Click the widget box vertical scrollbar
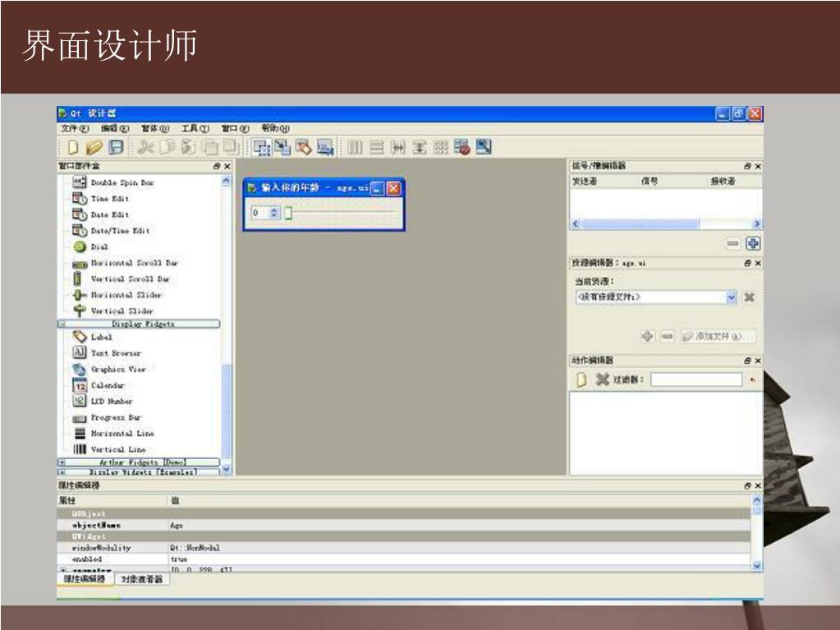Image resolution: width=840 pixels, height=630 pixels. 226,324
